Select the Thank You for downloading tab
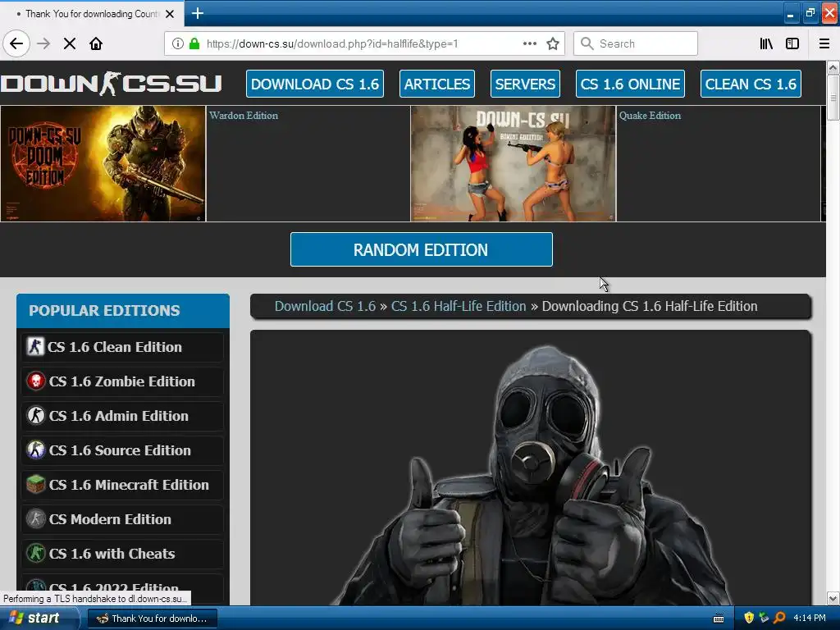 coord(91,14)
